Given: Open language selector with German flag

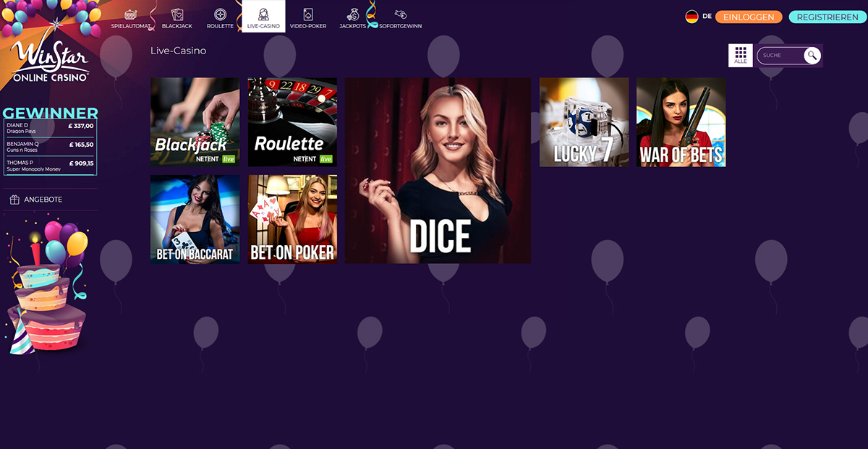Looking at the screenshot, I should click(692, 17).
